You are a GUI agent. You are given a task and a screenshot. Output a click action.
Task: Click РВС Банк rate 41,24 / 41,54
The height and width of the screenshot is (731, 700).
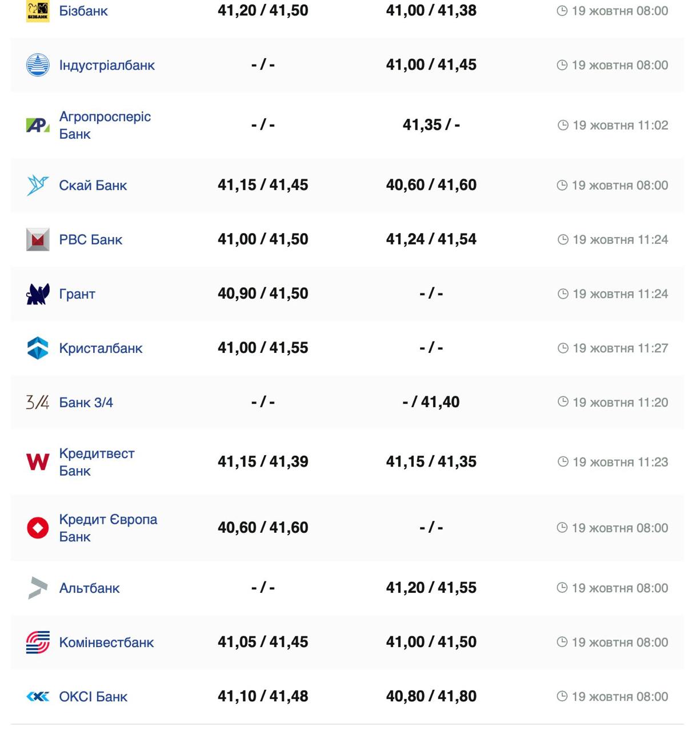(x=431, y=239)
